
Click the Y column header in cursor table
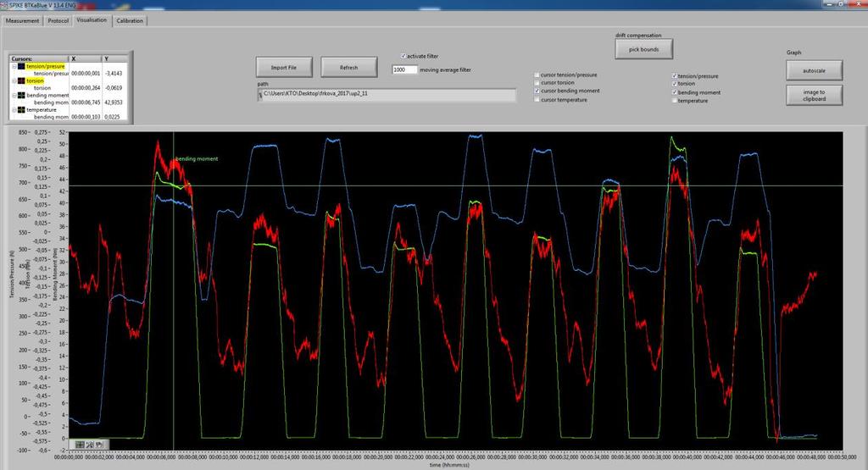tap(114, 58)
